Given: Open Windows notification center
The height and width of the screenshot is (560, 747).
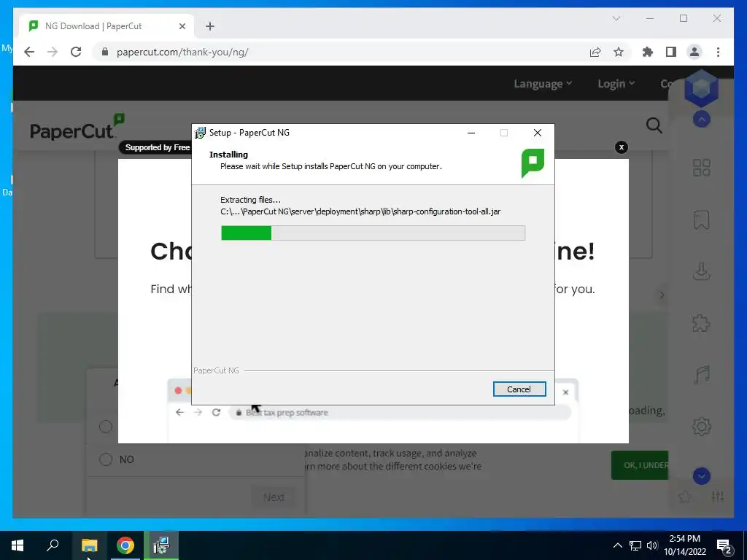Looking at the screenshot, I should coord(724,545).
